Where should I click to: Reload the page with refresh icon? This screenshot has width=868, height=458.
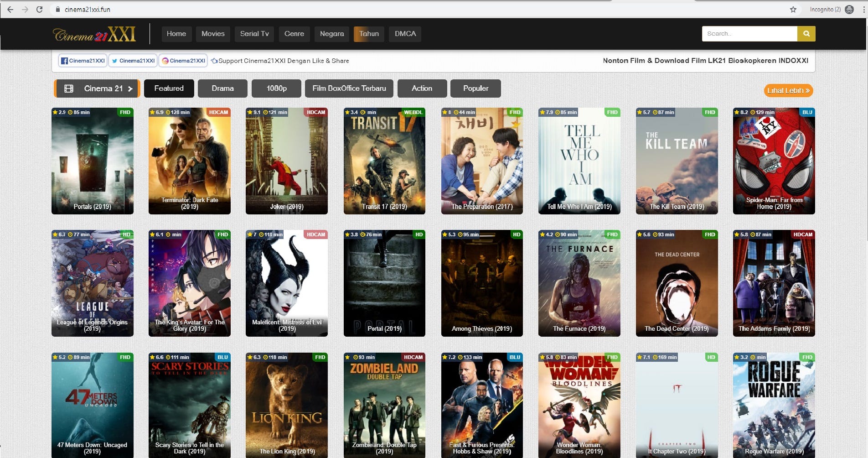[x=39, y=9]
